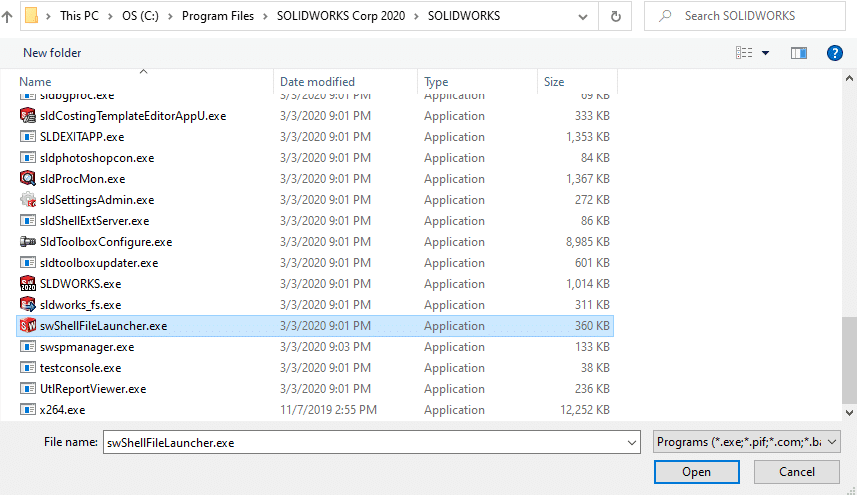This screenshot has height=495, width=857.
Task: Click the folder icon in the address bar
Action: tap(32, 16)
